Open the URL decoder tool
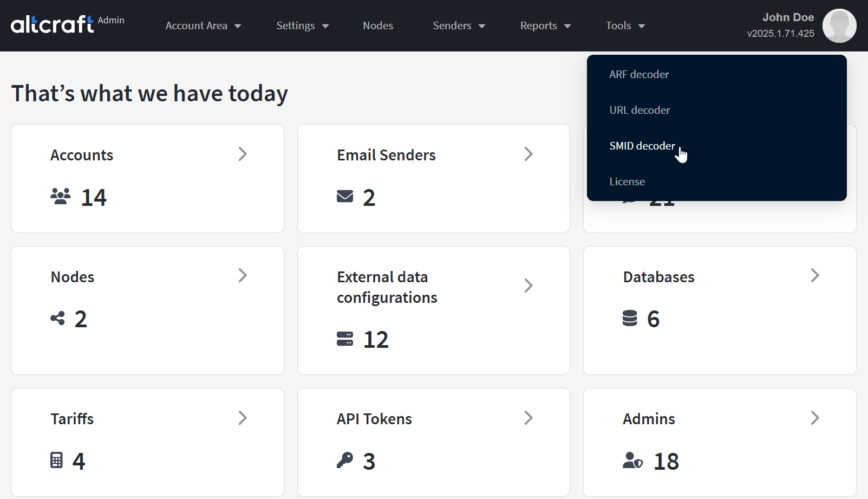 (x=639, y=110)
